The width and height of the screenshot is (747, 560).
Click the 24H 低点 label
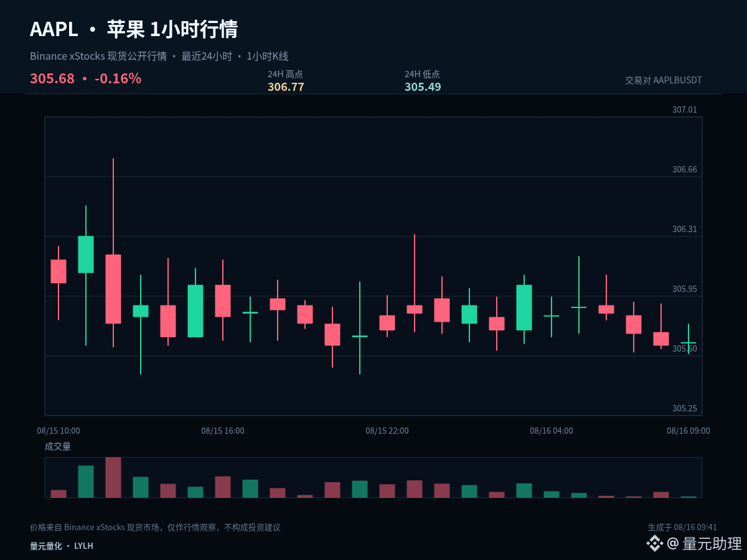coord(422,74)
